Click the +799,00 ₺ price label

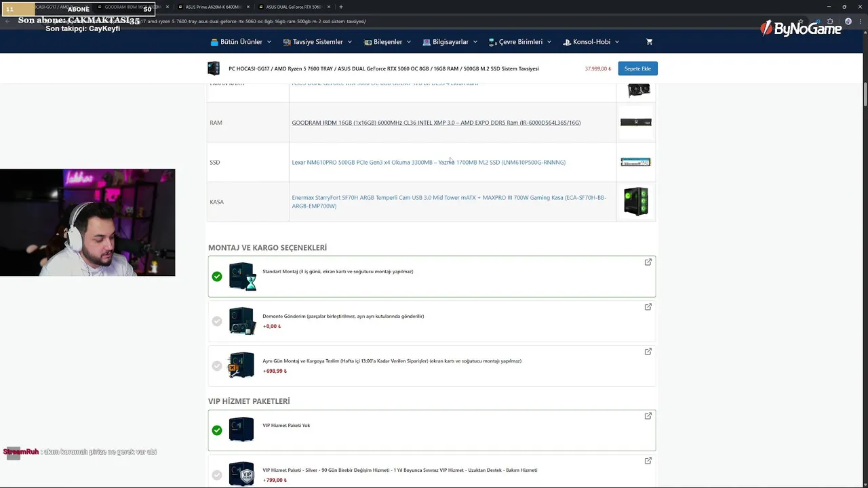(275, 481)
